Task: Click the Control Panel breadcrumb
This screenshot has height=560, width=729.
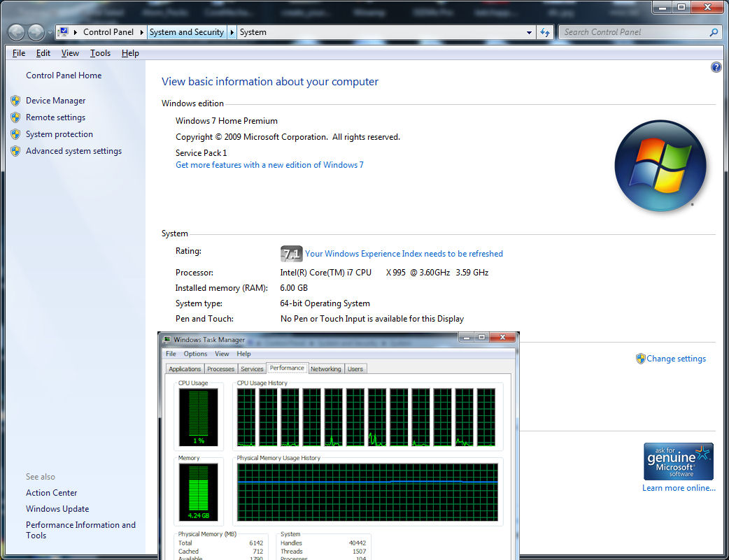Action: pos(108,33)
